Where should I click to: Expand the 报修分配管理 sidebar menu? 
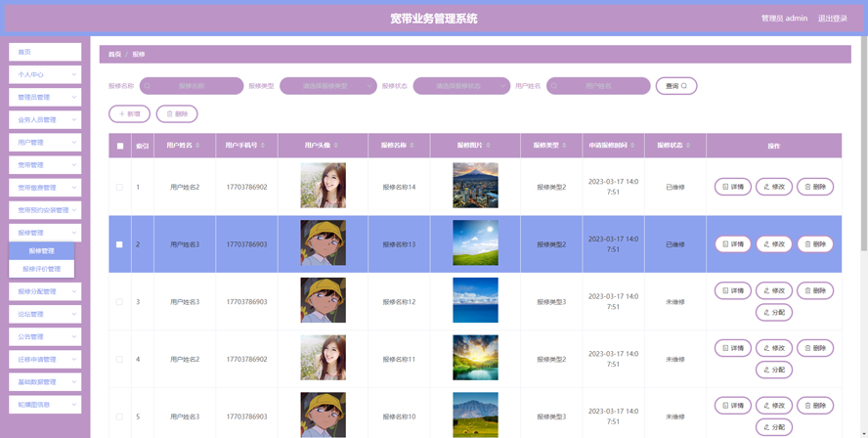pos(45,291)
